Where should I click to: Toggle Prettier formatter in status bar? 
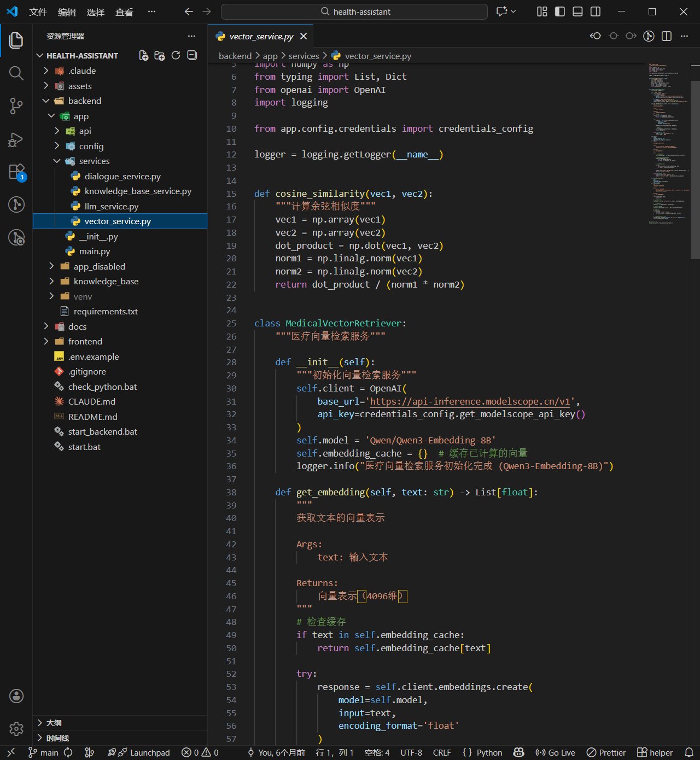pyautogui.click(x=606, y=752)
